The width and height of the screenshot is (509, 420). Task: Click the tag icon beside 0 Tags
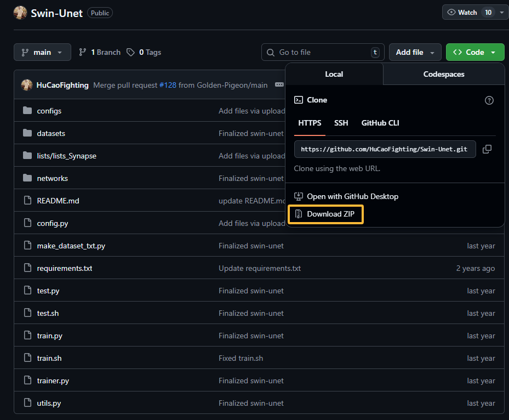point(130,52)
